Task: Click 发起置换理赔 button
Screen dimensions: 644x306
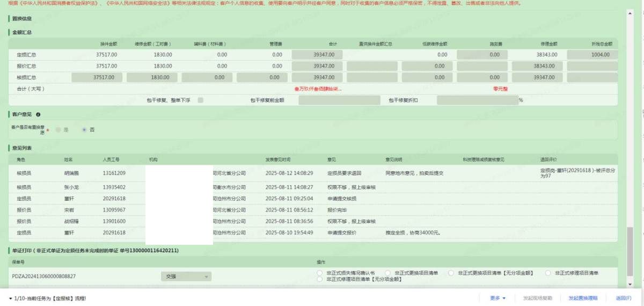Action: 582,298
